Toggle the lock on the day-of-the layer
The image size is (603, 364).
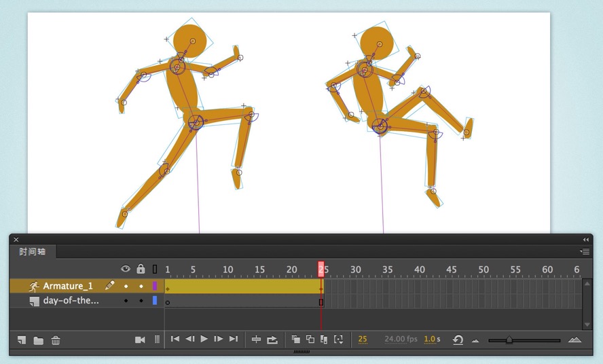click(141, 301)
